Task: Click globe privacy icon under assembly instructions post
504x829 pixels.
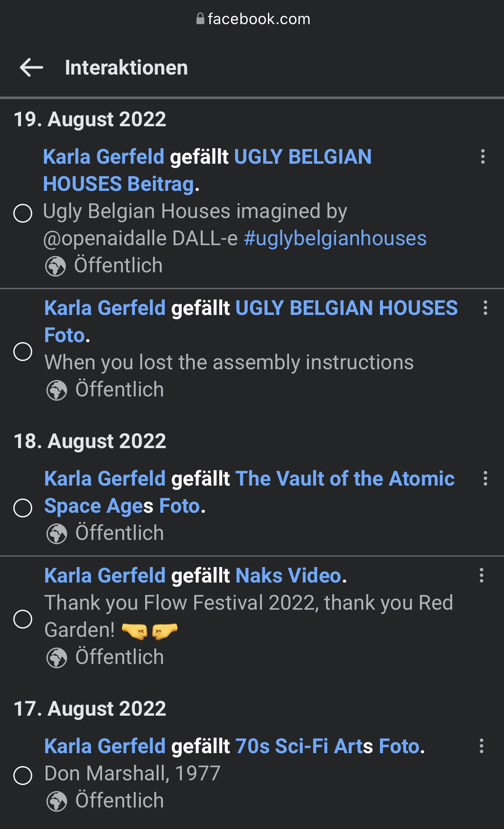Action: 57,390
